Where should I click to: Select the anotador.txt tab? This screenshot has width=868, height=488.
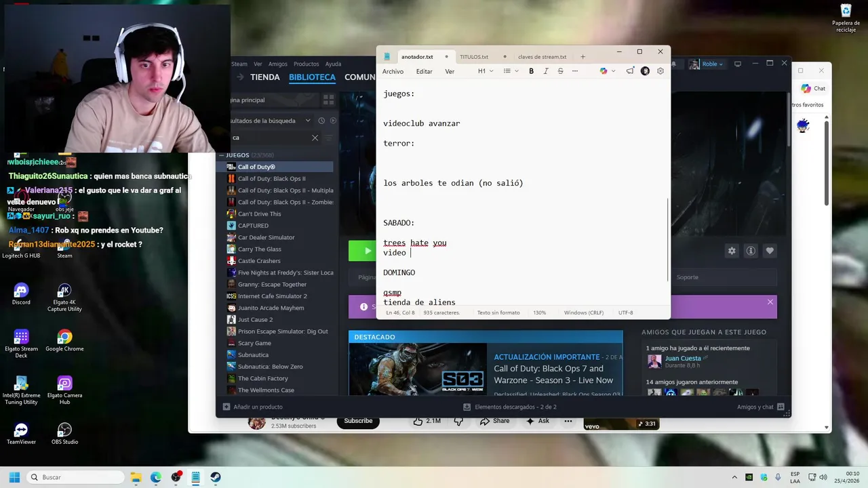point(417,57)
